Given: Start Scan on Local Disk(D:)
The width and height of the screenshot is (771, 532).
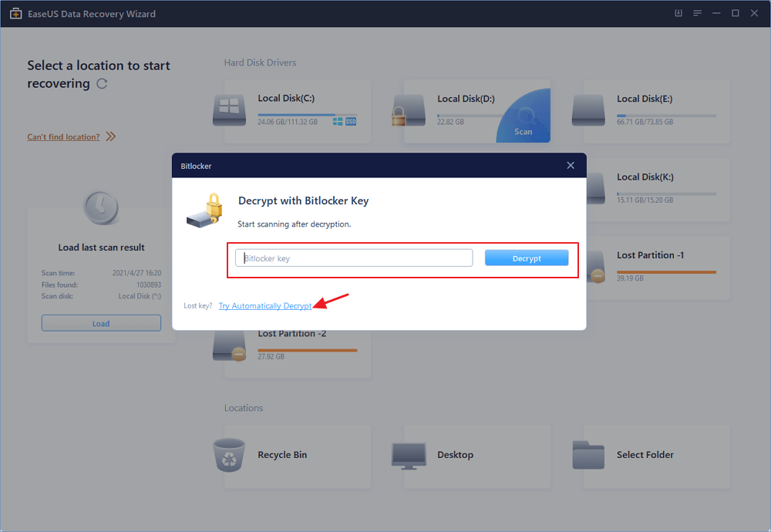Looking at the screenshot, I should click(524, 131).
